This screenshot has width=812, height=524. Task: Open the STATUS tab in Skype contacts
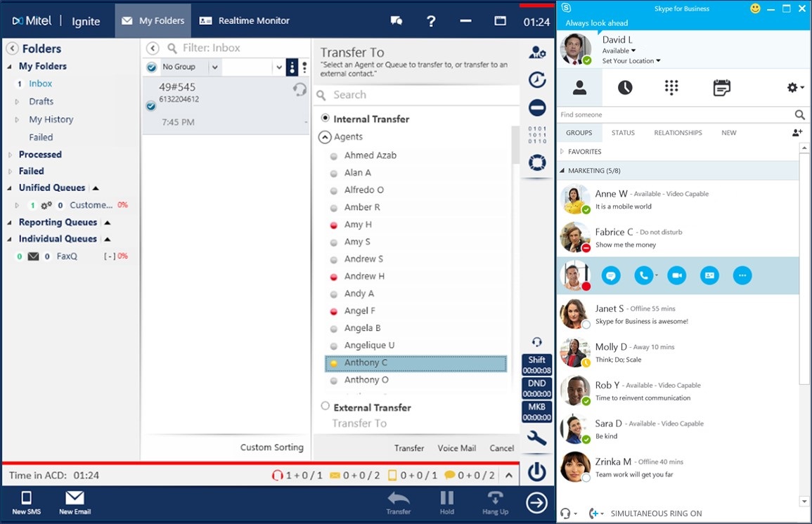point(623,132)
